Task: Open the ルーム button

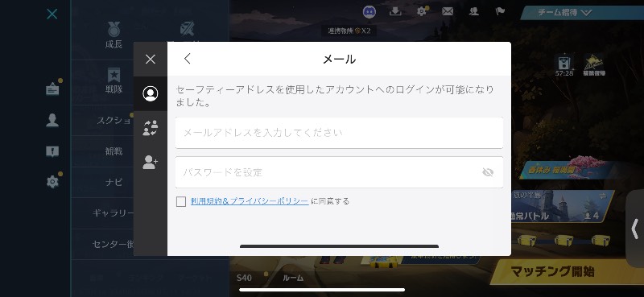Action: tap(293, 278)
